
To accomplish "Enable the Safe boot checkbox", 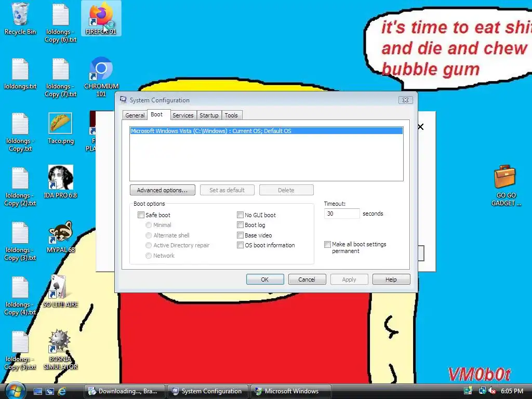I will [x=141, y=215].
